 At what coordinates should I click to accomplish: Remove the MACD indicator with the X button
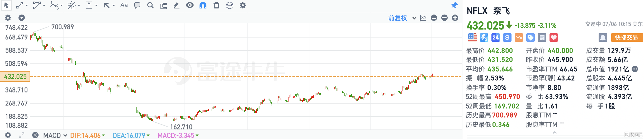pos(35,135)
